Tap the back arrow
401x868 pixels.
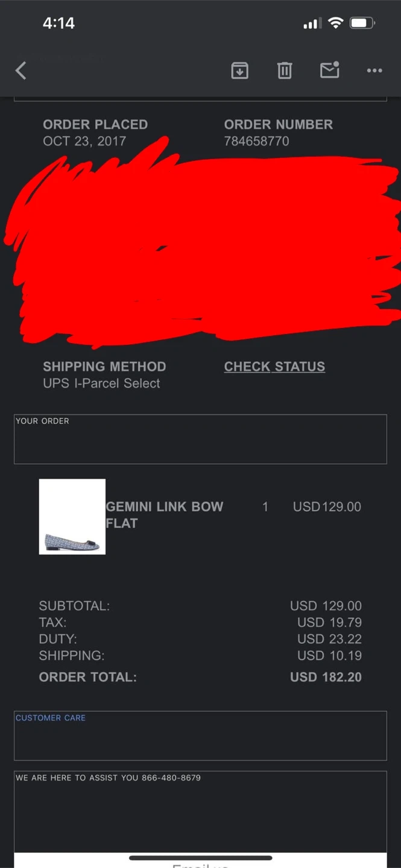(21, 71)
